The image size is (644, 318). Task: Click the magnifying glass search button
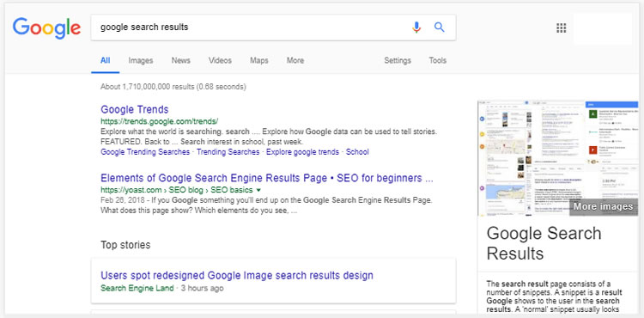pyautogui.click(x=440, y=28)
